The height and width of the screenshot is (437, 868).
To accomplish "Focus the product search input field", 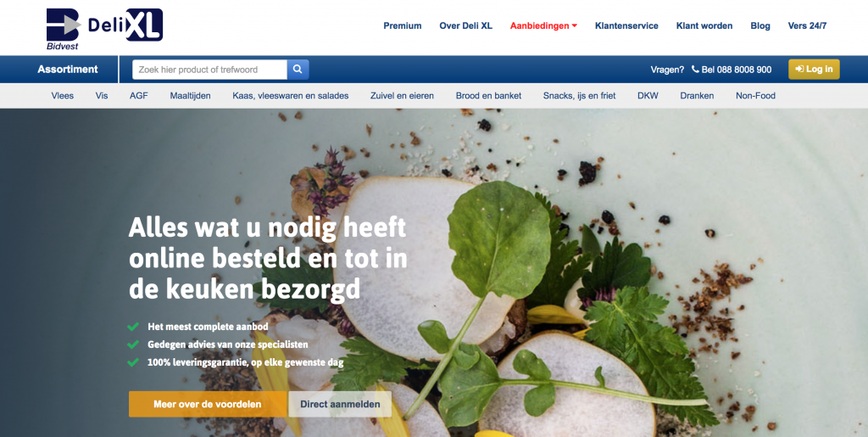I will (x=210, y=70).
